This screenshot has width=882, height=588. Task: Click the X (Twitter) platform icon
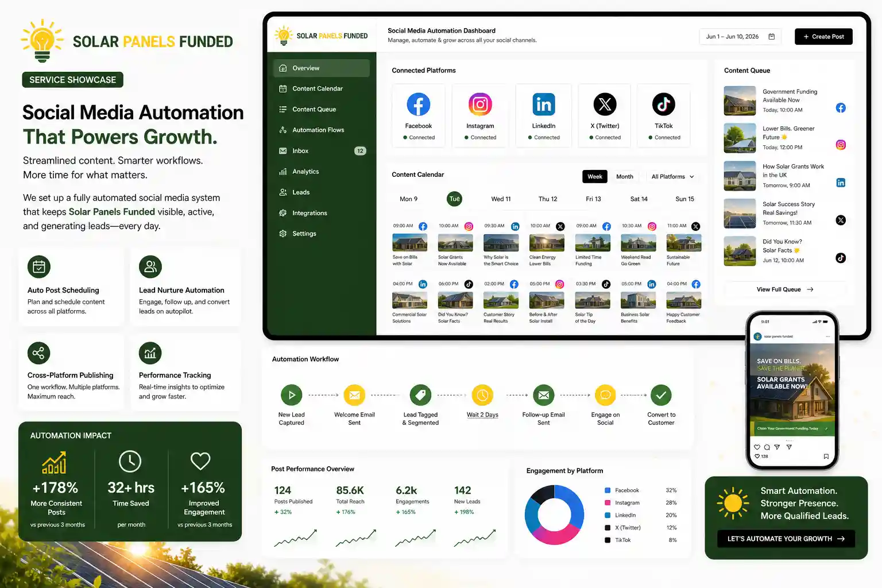pos(605,105)
